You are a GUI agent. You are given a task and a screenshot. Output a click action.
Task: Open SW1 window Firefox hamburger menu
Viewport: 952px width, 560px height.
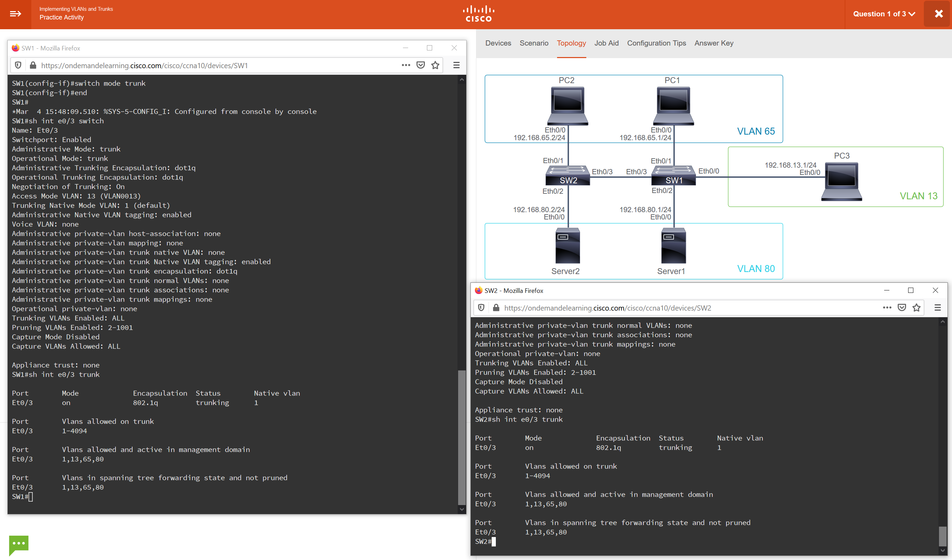[x=457, y=65]
